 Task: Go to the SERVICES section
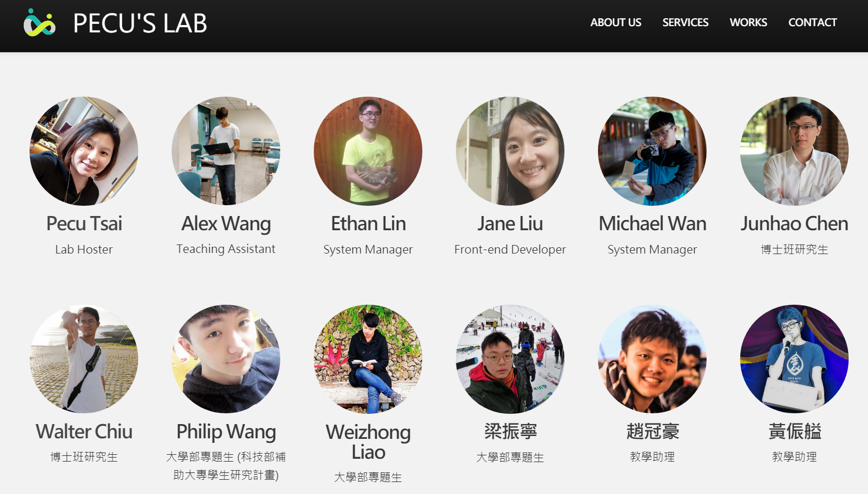click(x=685, y=23)
